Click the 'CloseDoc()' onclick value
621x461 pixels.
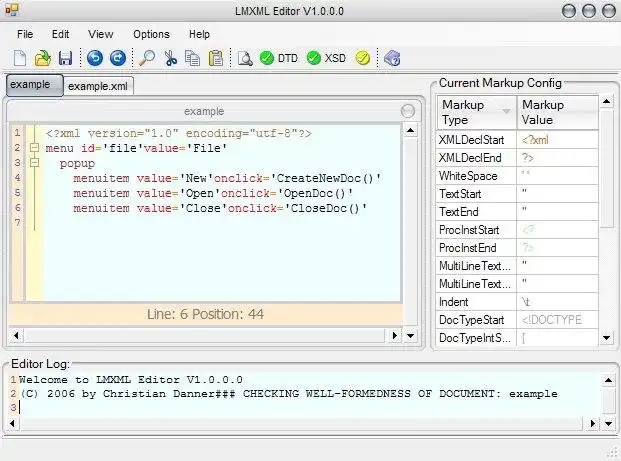pos(326,208)
